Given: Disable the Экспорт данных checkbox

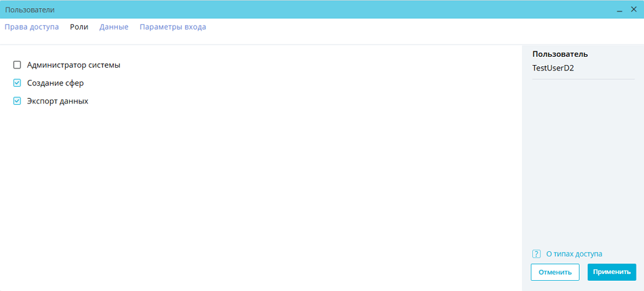Looking at the screenshot, I should click(x=18, y=101).
